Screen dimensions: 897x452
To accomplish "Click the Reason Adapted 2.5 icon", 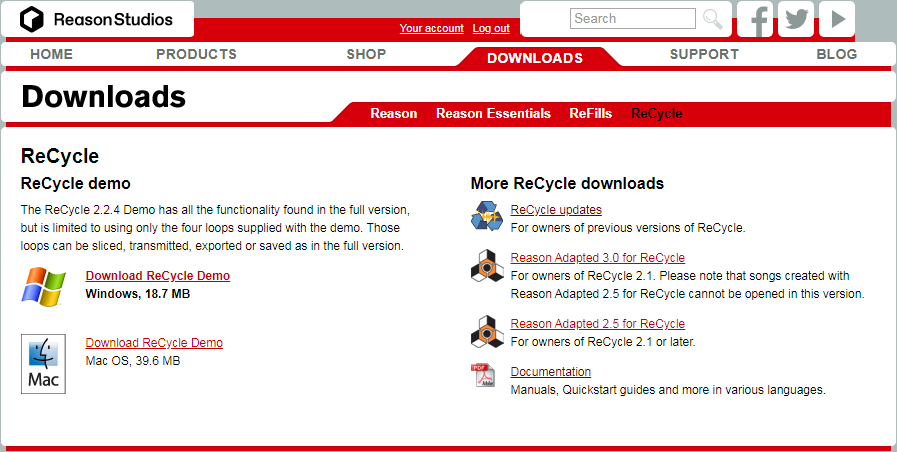I will (487, 331).
